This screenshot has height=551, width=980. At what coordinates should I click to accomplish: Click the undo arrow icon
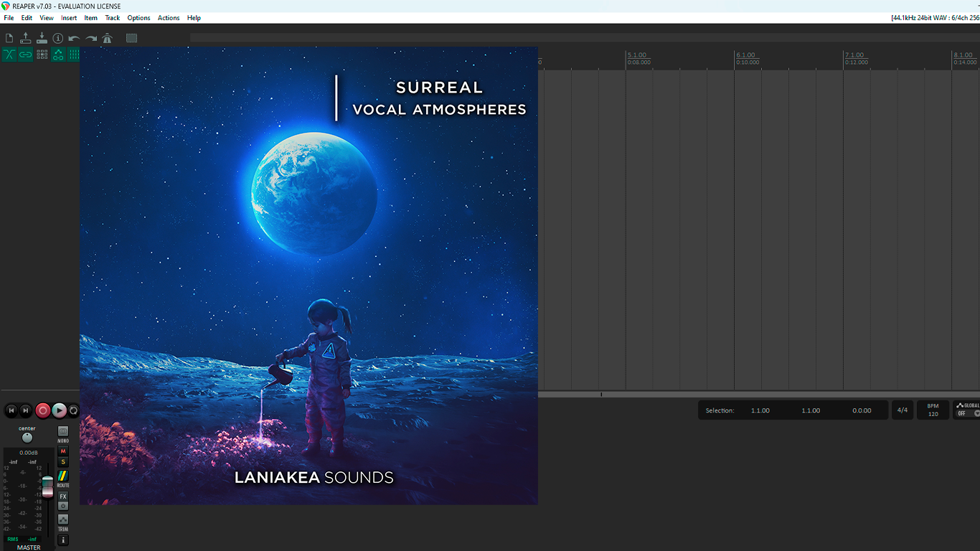tap(74, 38)
